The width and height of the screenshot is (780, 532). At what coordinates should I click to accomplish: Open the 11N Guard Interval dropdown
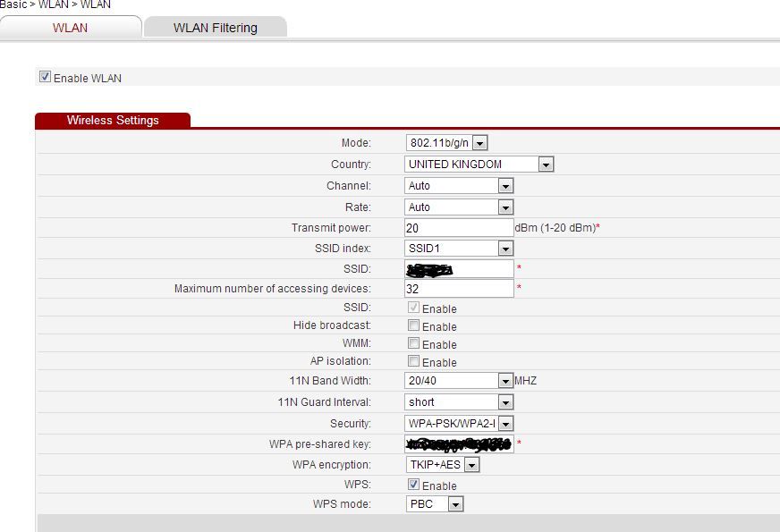(x=459, y=401)
